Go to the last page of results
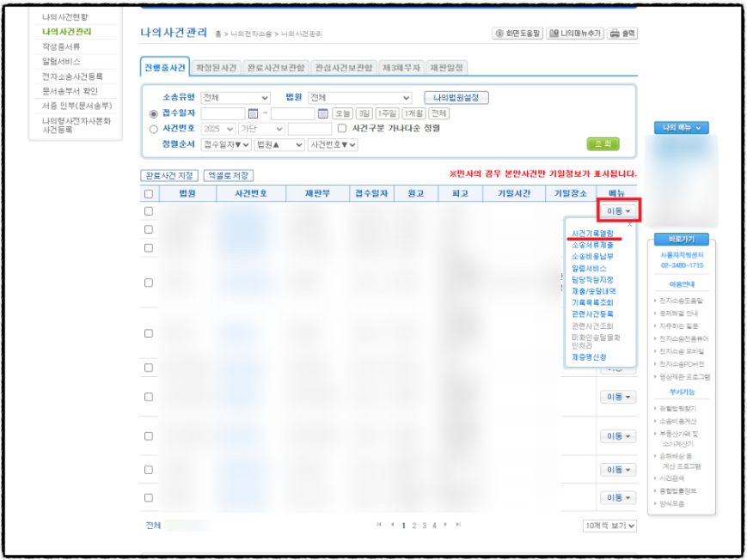 coord(458,525)
